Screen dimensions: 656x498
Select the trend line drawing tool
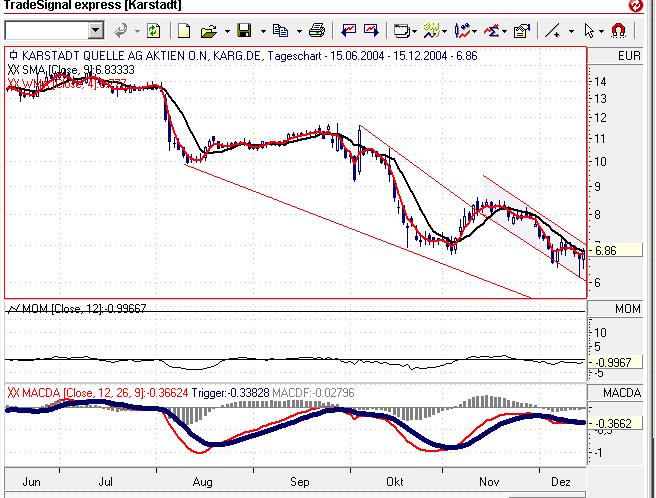tap(553, 31)
